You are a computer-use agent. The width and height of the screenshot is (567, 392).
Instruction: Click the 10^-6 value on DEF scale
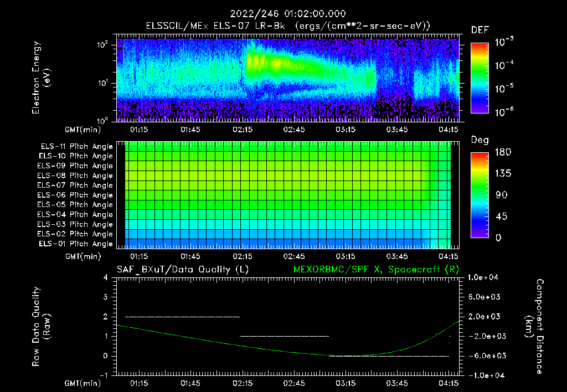click(x=504, y=112)
